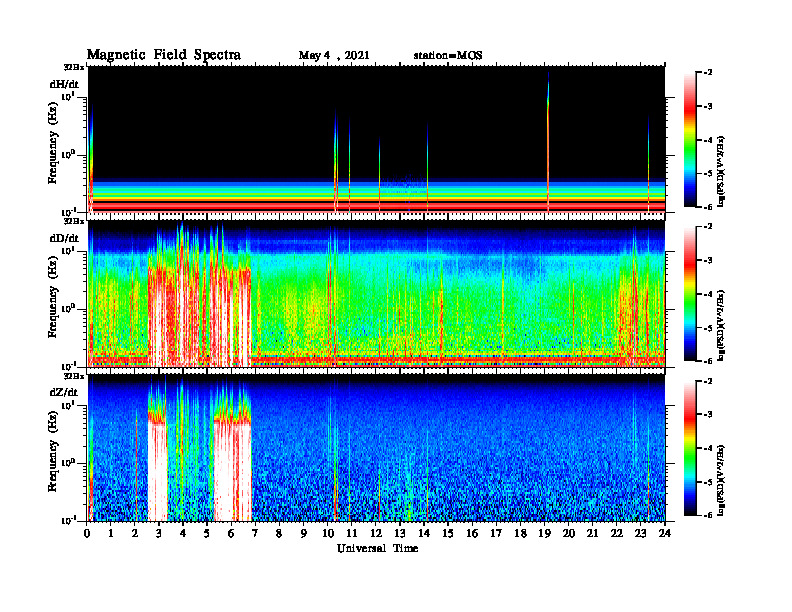Screen dimensions: 792x612
Task: Click hour tick label "2" on time axis
Action: [135, 533]
